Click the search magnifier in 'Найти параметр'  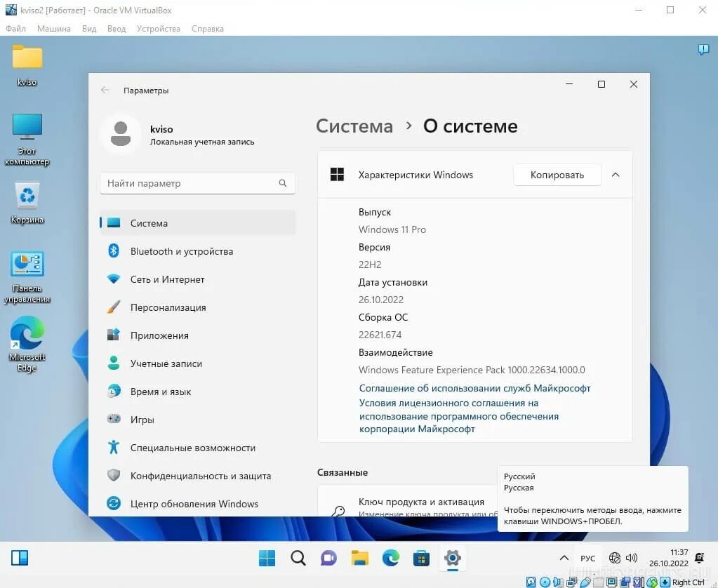[283, 183]
